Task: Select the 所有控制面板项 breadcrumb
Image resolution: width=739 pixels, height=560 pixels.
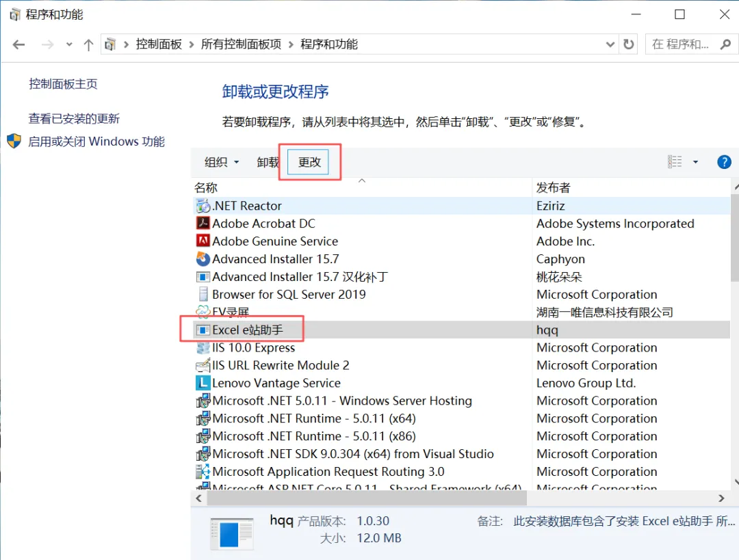Action: click(241, 44)
